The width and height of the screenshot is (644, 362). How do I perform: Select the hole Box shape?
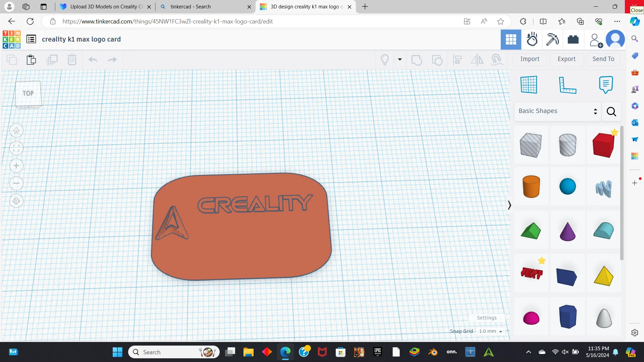531,145
